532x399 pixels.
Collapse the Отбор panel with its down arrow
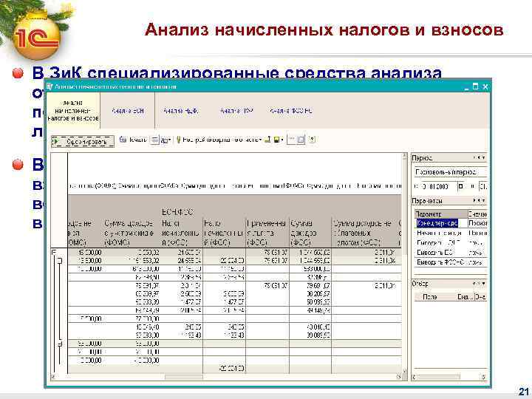pyautogui.click(x=484, y=283)
